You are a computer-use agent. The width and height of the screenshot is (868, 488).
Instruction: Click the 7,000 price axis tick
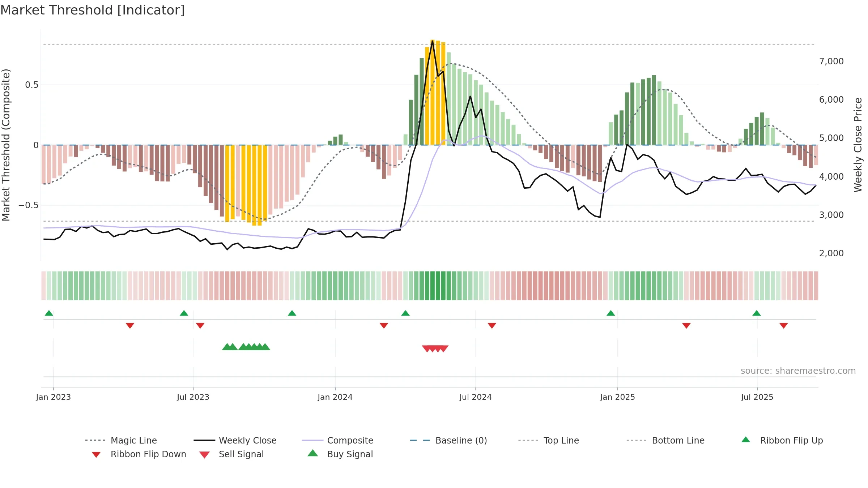click(x=831, y=61)
